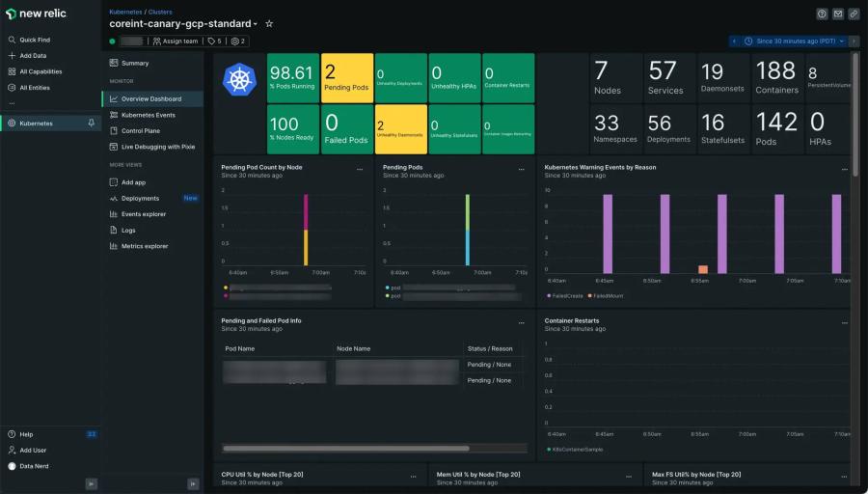This screenshot has width=868, height=494.
Task: Click the Add User icon
Action: pyautogui.click(x=12, y=451)
